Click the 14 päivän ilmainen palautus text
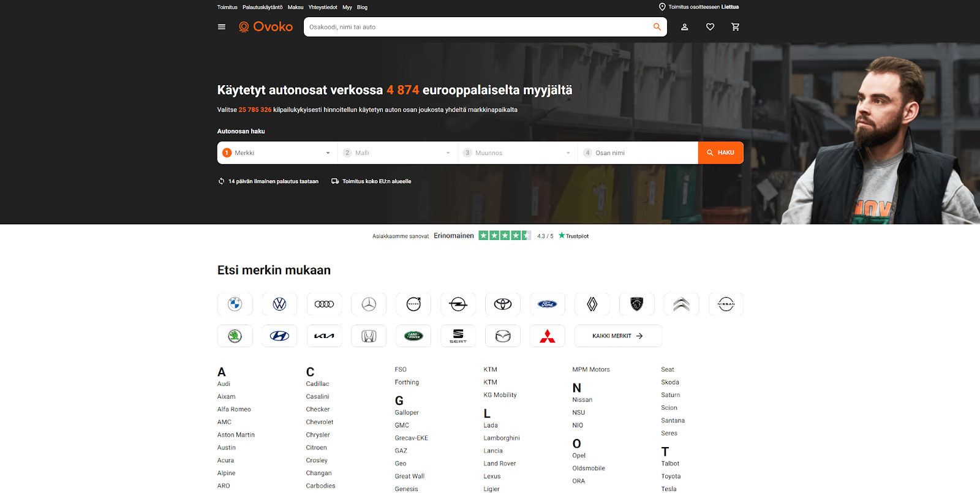The width and height of the screenshot is (980, 493). (x=273, y=181)
